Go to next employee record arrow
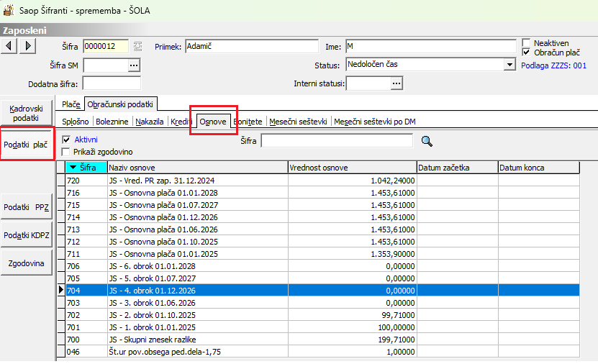Viewport: 598px width, 364px height. coord(27,46)
